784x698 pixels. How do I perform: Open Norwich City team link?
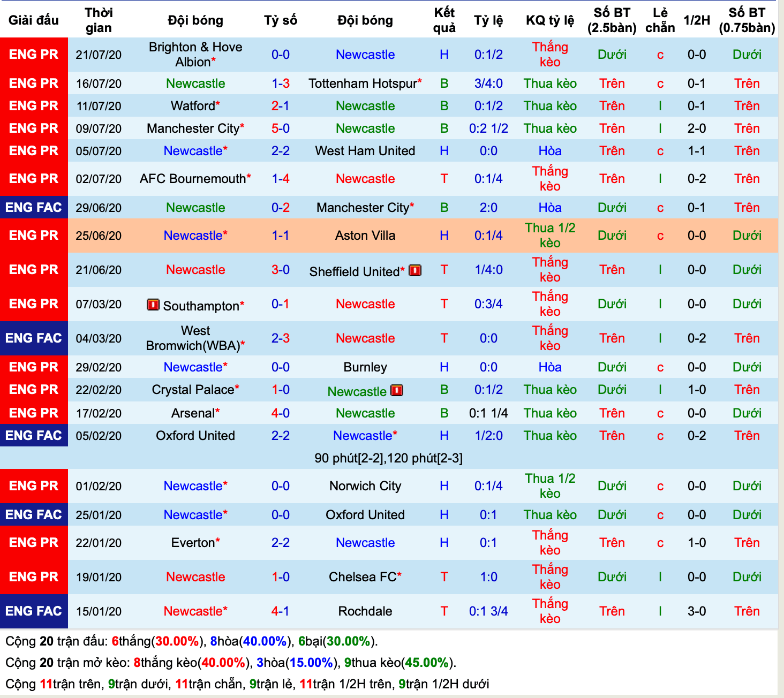pos(365,486)
